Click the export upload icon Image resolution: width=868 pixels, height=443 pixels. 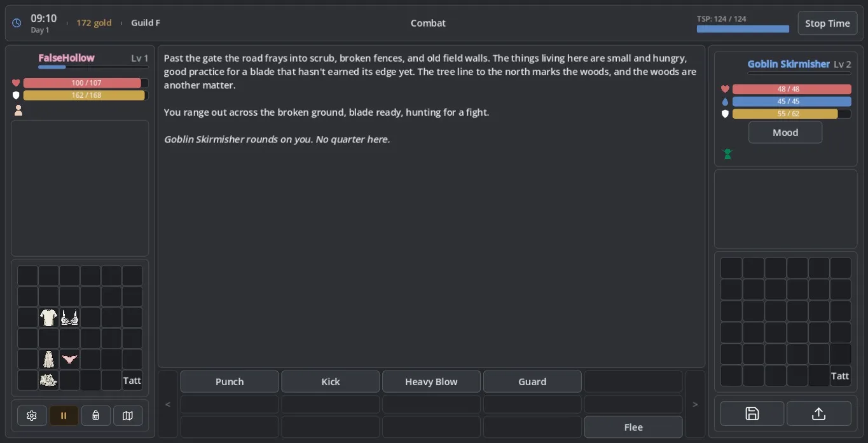click(x=819, y=414)
